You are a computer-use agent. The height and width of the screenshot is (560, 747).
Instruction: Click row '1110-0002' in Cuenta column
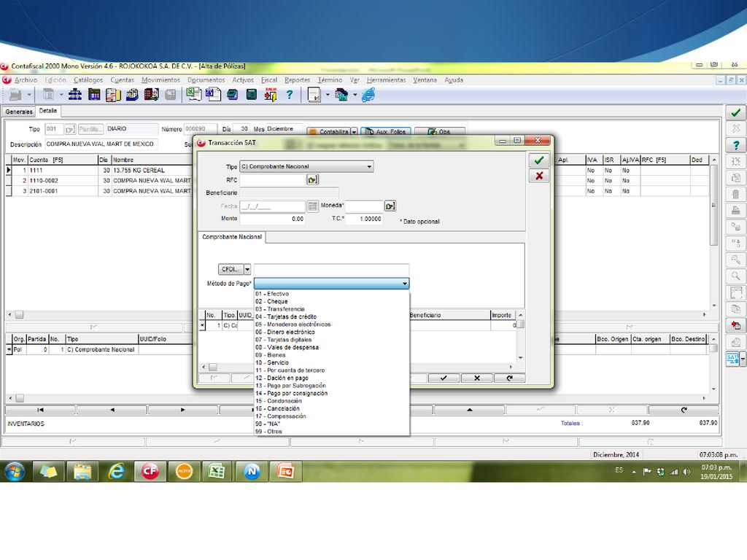coord(63,181)
